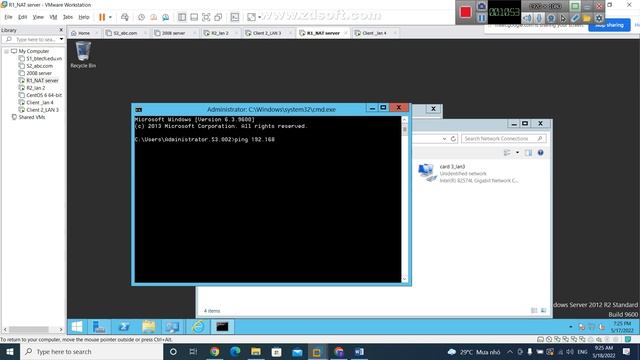Click Send Ctrl+Alt+Del toolbar icon

click(x=125, y=17)
